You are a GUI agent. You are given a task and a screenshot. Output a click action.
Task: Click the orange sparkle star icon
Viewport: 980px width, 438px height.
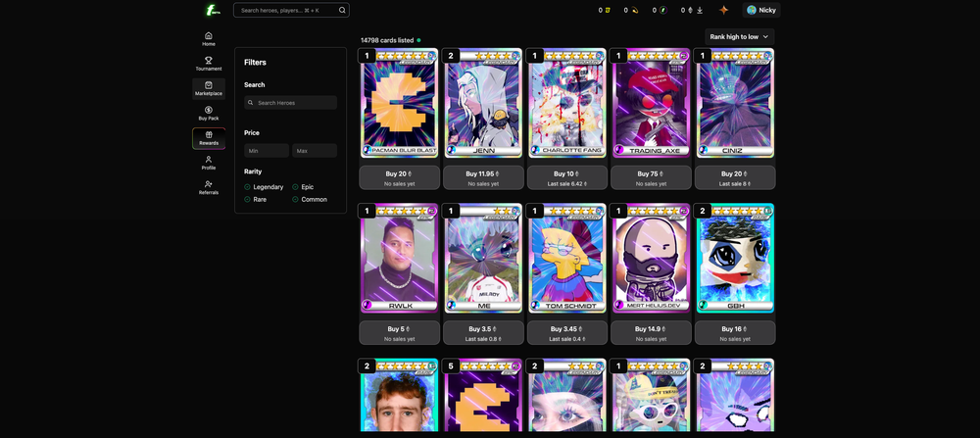click(724, 10)
